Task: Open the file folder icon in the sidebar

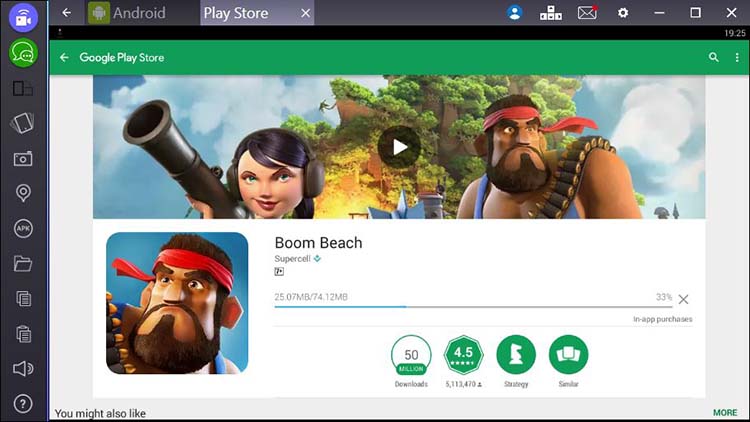Action: (23, 264)
